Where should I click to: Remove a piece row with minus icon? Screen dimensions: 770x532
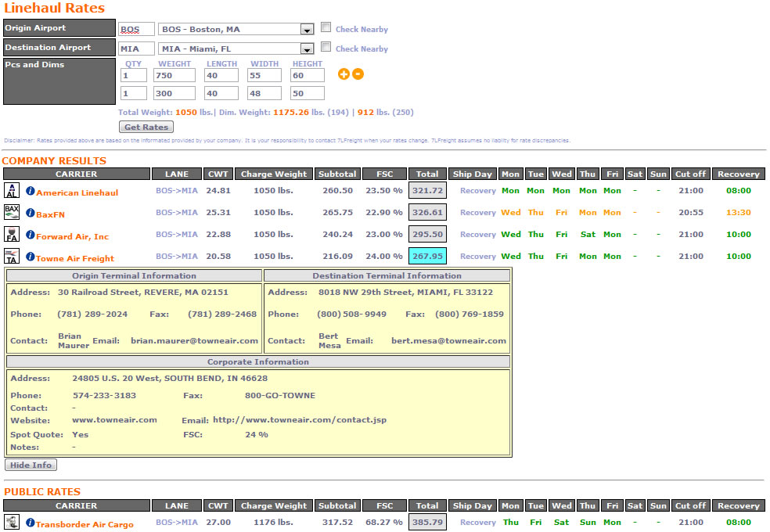coord(358,74)
